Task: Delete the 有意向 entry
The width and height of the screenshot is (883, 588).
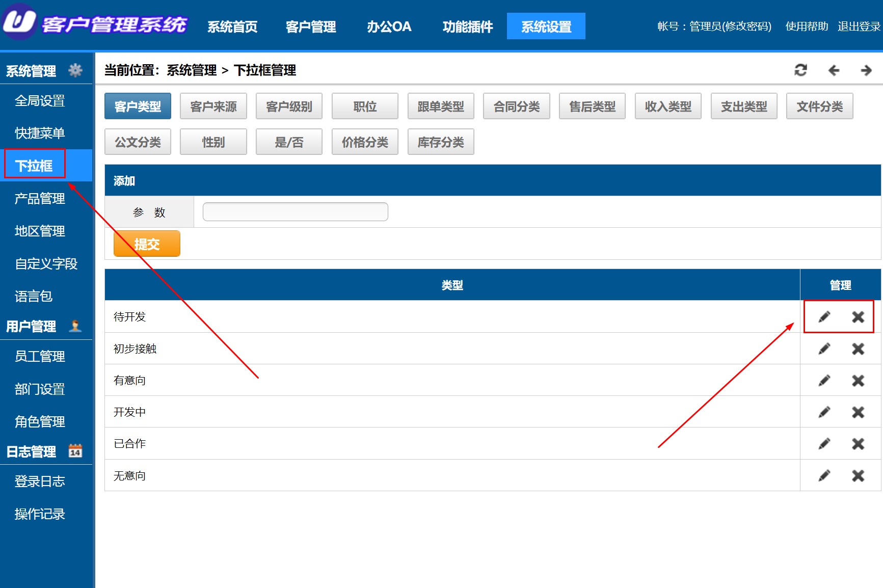Action: click(858, 381)
